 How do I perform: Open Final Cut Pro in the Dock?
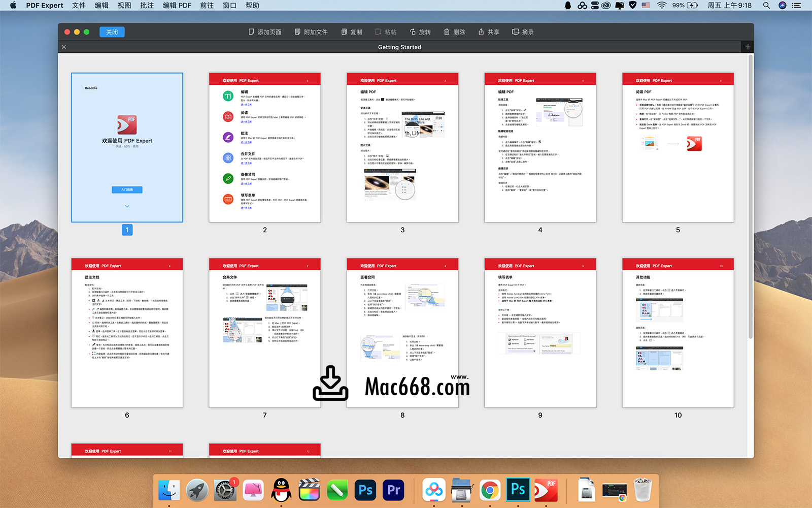(x=309, y=490)
